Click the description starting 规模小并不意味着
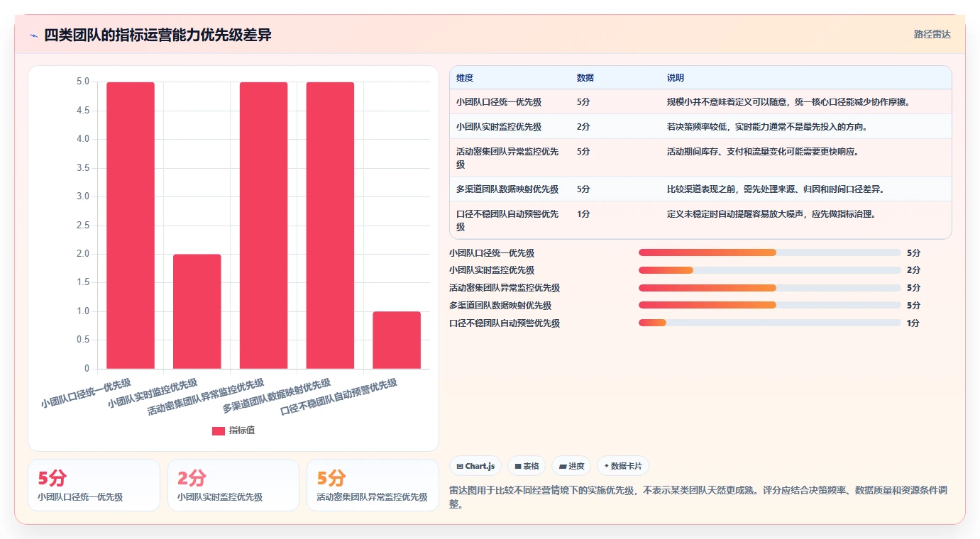 click(788, 102)
